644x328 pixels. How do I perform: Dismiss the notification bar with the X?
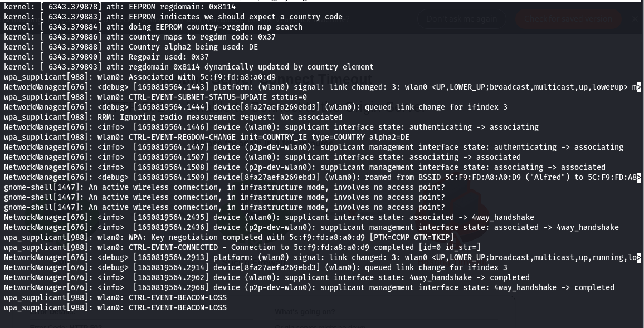(x=635, y=19)
